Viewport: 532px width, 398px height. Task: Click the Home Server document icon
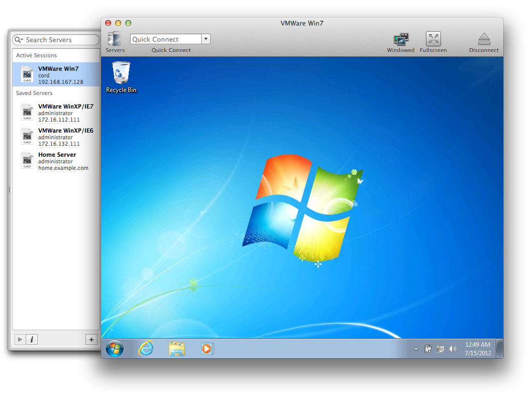click(27, 160)
